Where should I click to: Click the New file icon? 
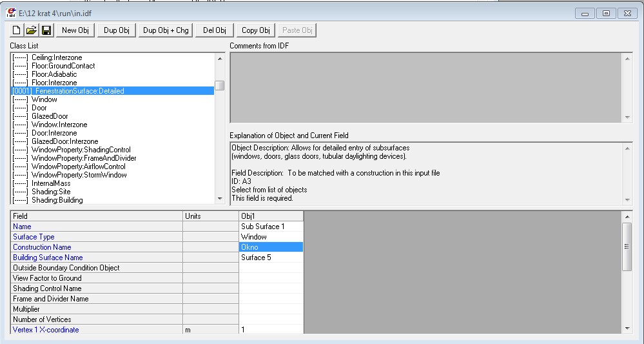[16, 30]
